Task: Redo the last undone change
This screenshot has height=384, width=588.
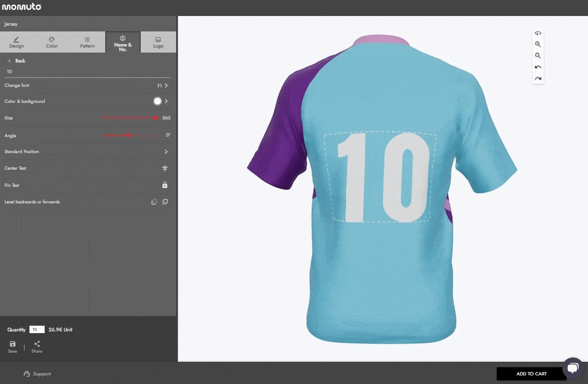Action: point(538,79)
